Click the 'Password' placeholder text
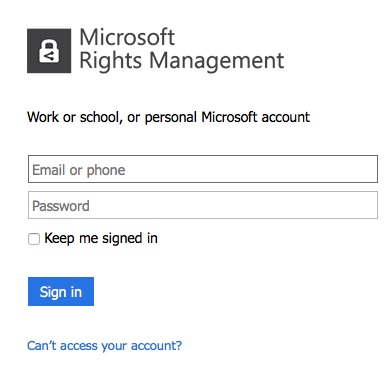This screenshot has height=384, width=388. click(x=61, y=206)
